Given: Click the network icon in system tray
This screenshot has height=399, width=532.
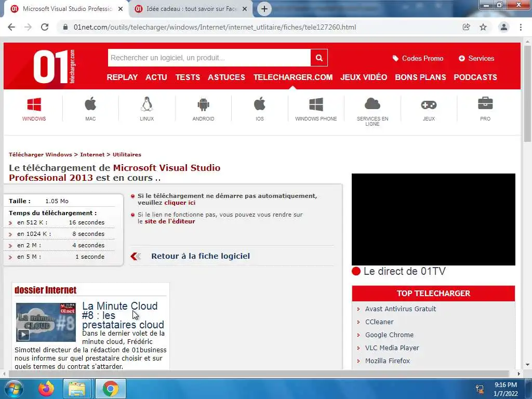Looking at the screenshot, I should point(480,389).
